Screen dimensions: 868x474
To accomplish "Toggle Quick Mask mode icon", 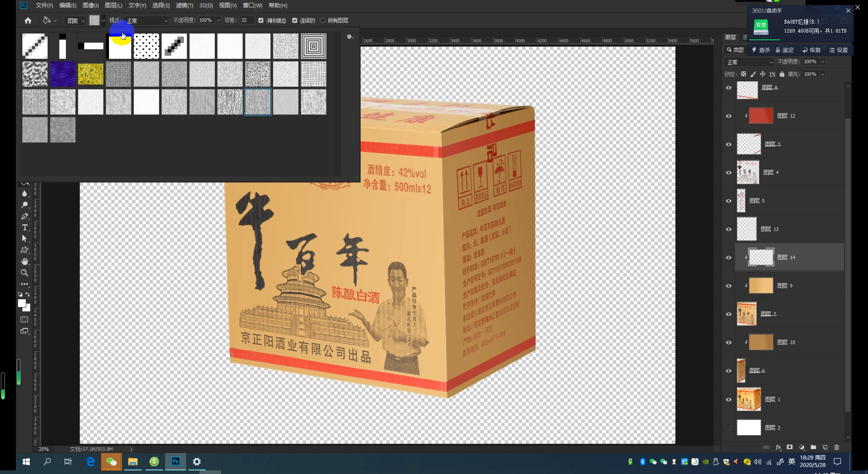I will point(24,320).
